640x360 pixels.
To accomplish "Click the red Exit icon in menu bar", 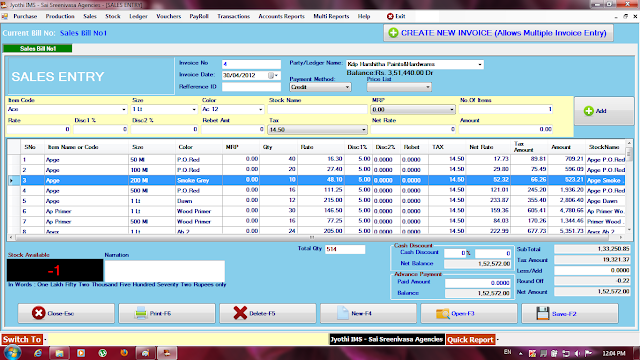I will tap(390, 16).
